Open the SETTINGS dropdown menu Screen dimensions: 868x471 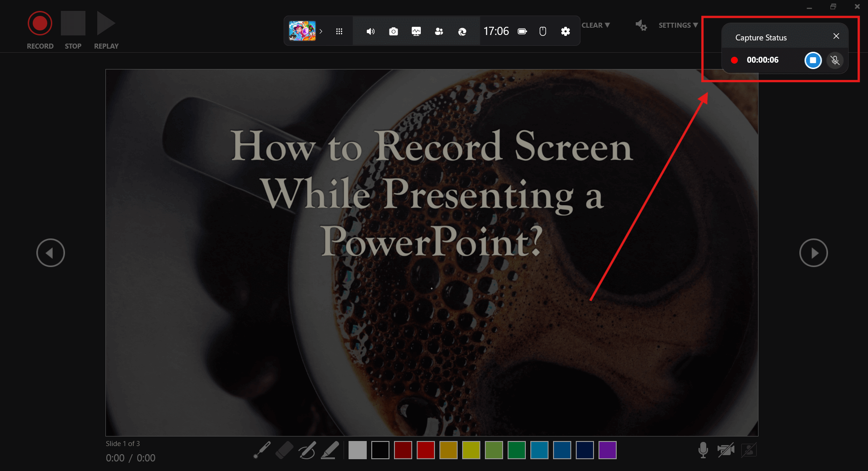[678, 25]
